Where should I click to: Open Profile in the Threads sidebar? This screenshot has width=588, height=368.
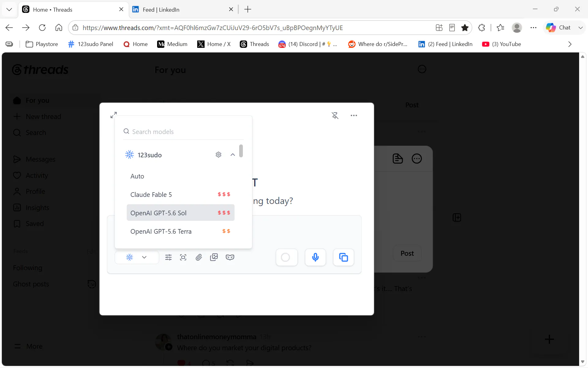click(x=29, y=191)
